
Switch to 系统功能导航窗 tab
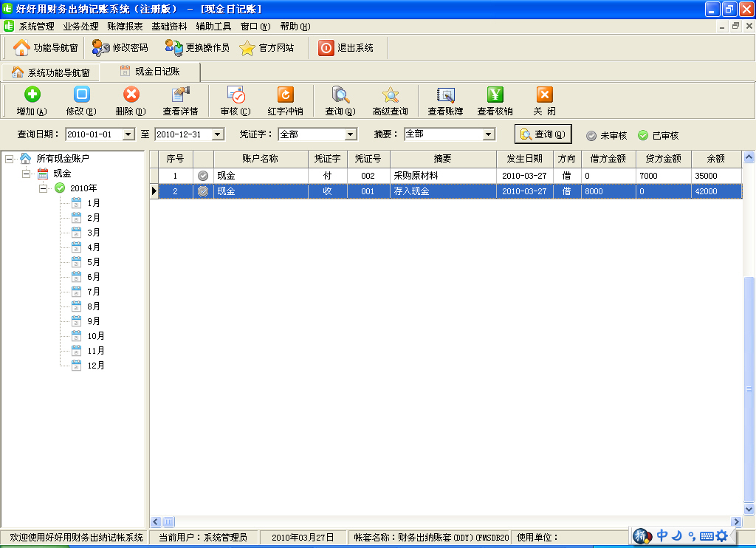point(51,72)
